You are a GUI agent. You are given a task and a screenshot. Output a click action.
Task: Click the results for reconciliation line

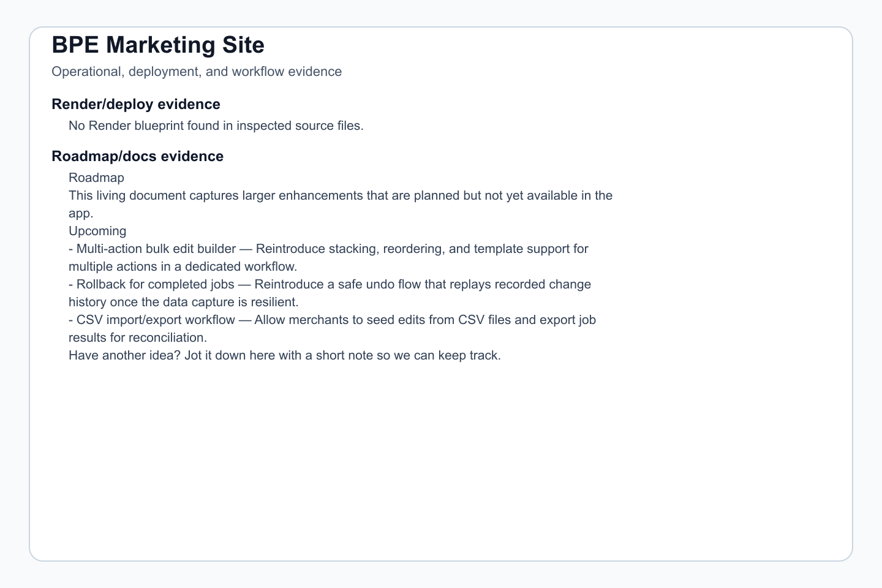coord(138,337)
